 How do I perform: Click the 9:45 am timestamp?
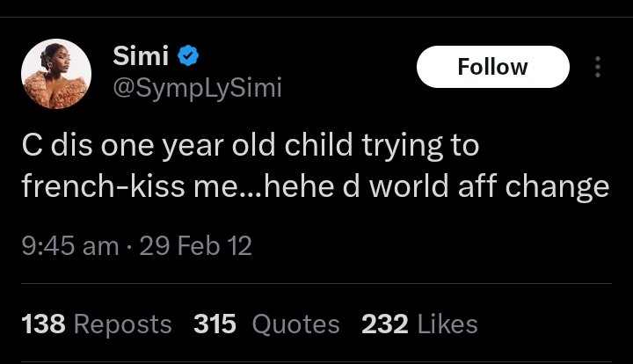tap(69, 246)
